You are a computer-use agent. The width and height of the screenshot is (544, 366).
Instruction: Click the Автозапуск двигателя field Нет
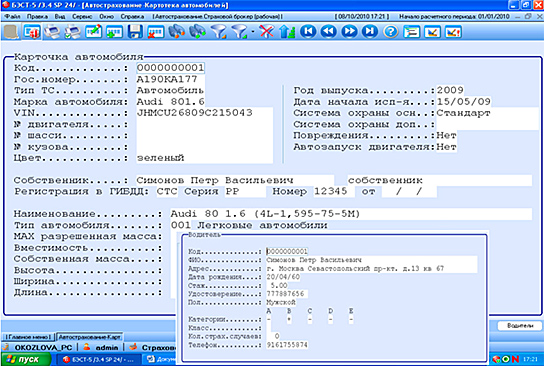click(447, 147)
